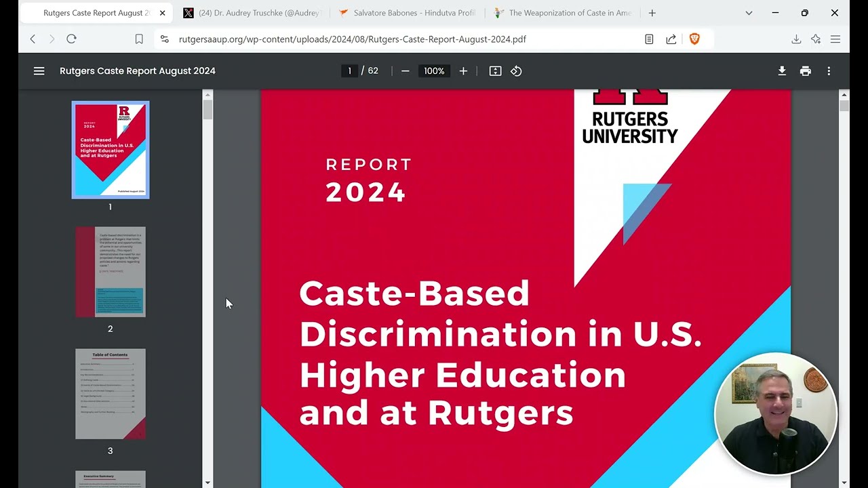Go forward in browser history
The image size is (868, 488).
[52, 39]
